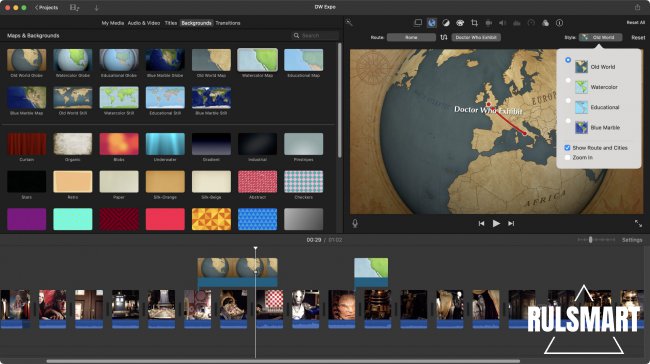Select the Watercolor Map thumbnail
This screenshot has width=650, height=364.
(x=257, y=60)
